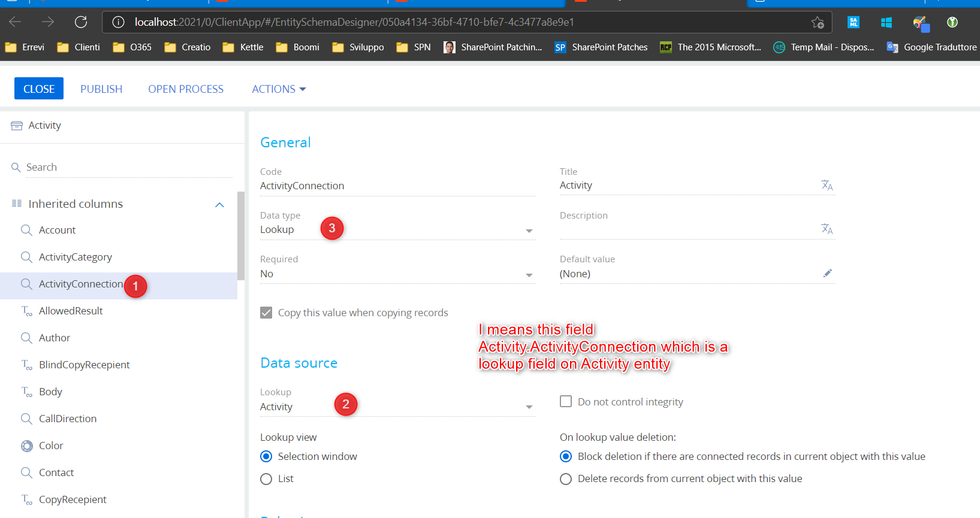980x518 pixels.
Task: Click the Title field translation icon
Action: coord(827,186)
